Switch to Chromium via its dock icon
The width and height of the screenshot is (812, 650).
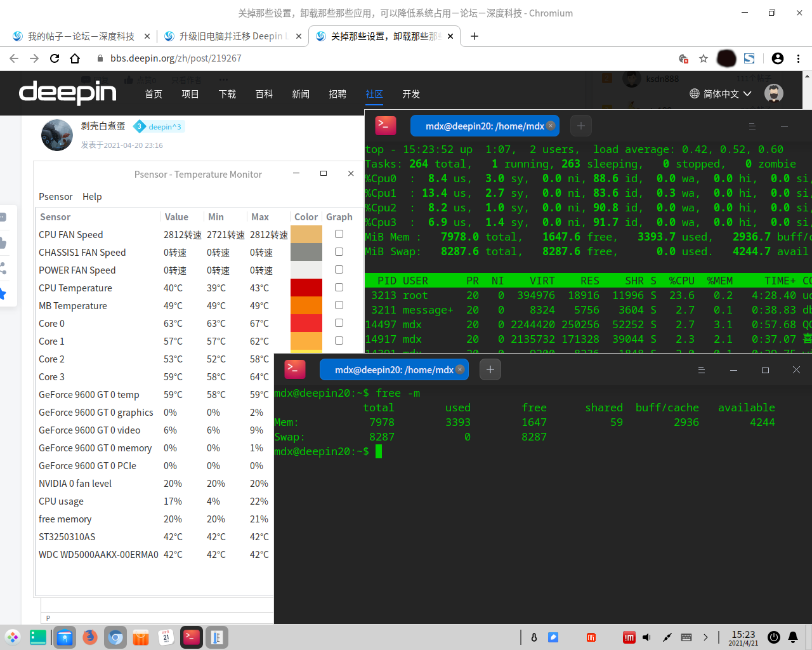pyautogui.click(x=115, y=637)
